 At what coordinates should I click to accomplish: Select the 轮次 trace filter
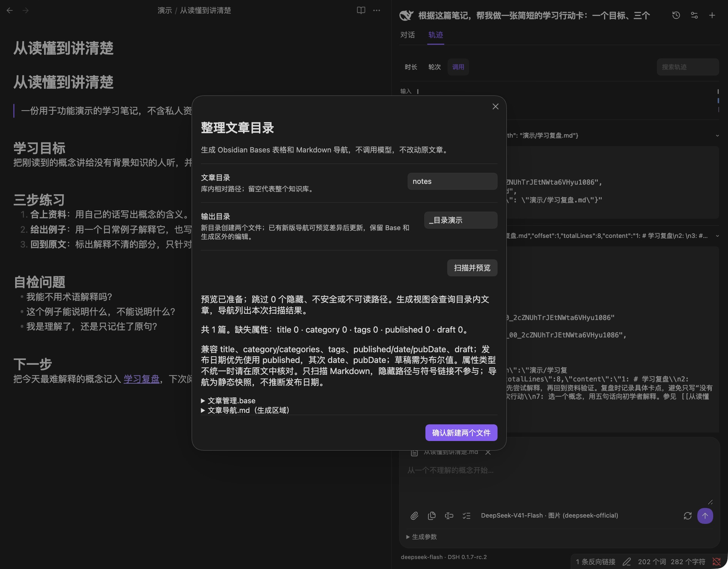(x=435, y=67)
